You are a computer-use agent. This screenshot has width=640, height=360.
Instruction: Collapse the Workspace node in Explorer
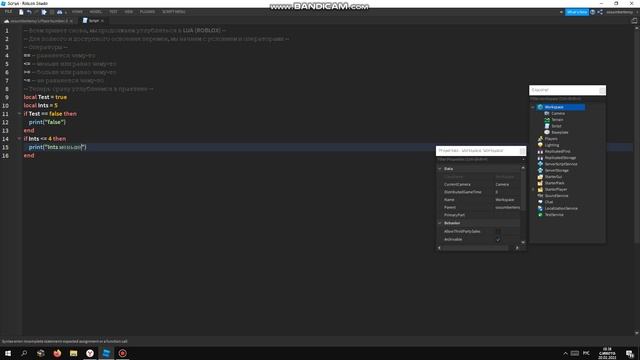coord(533,107)
